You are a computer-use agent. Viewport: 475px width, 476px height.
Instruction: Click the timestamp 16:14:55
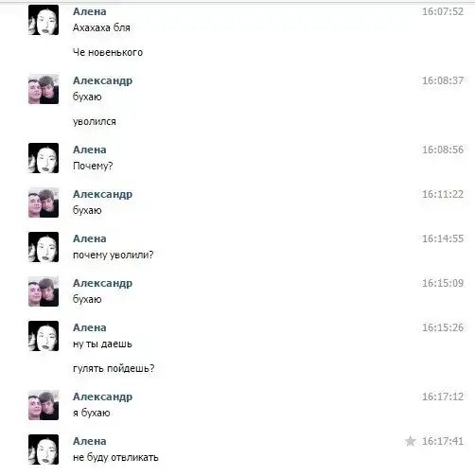(x=443, y=238)
